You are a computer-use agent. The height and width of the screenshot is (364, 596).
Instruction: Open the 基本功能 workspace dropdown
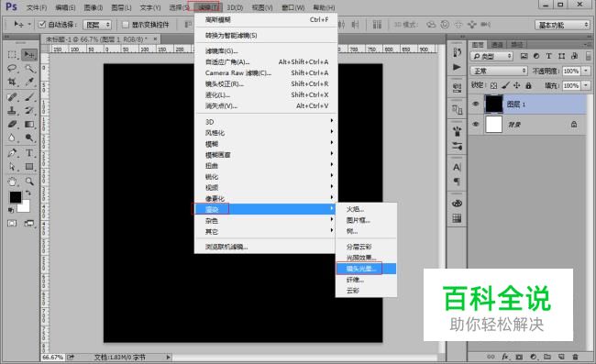pos(562,25)
